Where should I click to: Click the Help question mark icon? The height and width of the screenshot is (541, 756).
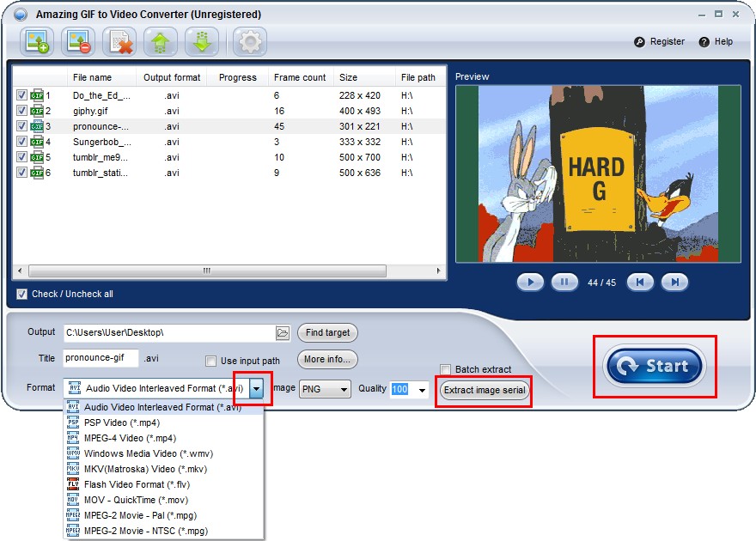coord(704,42)
